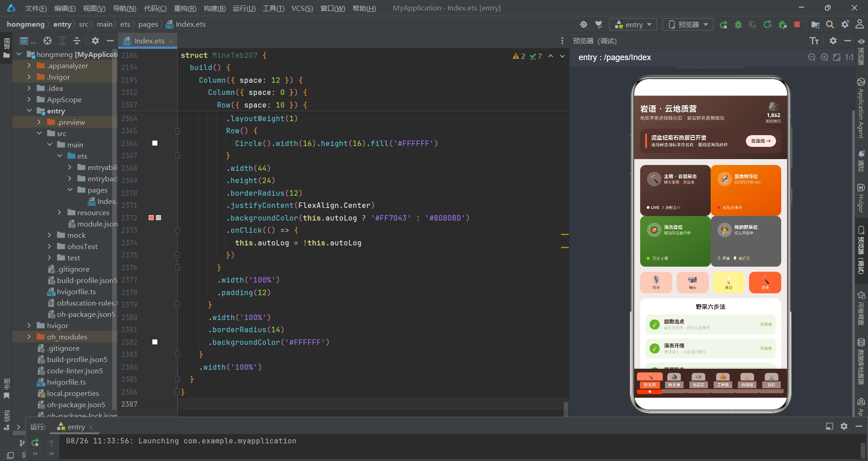This screenshot has height=461, width=868.
Task: Open the project structure icon
Action: pyautogui.click(x=816, y=24)
